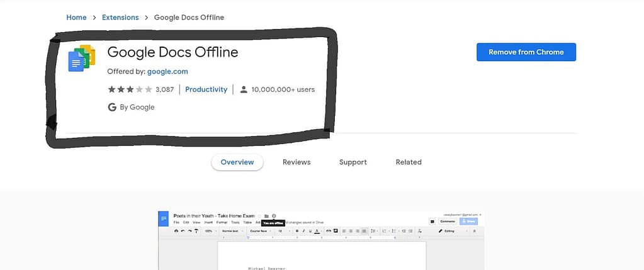The height and width of the screenshot is (270, 644).
Task: Go to Extensions in the breadcrumb
Action: (120, 17)
